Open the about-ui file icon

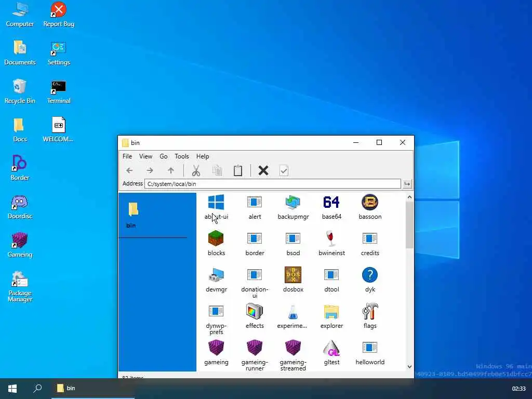coord(216,203)
